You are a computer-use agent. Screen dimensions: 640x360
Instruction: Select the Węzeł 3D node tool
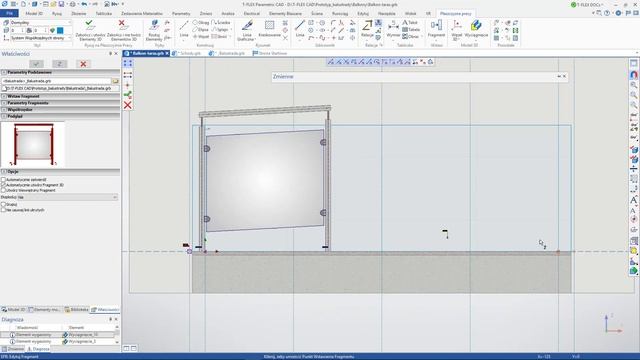tap(456, 31)
